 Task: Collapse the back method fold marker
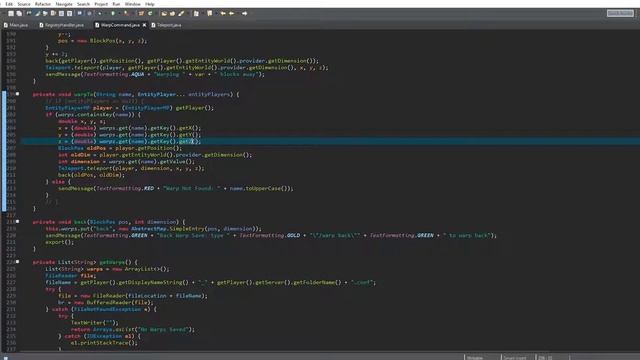tap(18, 222)
